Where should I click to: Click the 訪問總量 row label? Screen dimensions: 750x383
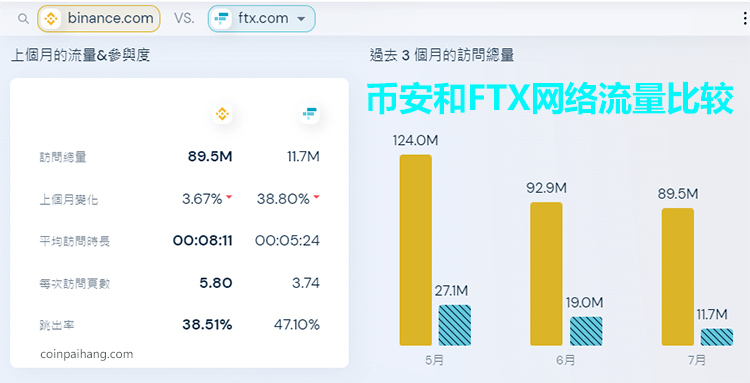pos(63,157)
